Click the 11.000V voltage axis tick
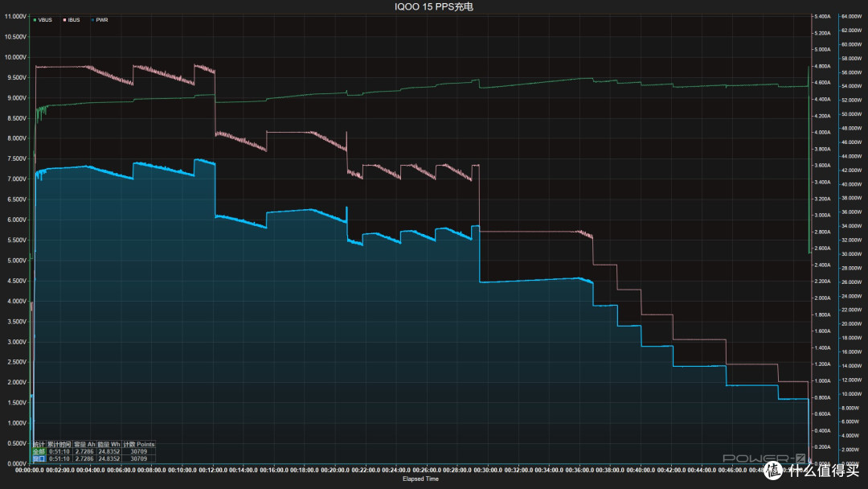This screenshot has width=868, height=489. tap(15, 17)
